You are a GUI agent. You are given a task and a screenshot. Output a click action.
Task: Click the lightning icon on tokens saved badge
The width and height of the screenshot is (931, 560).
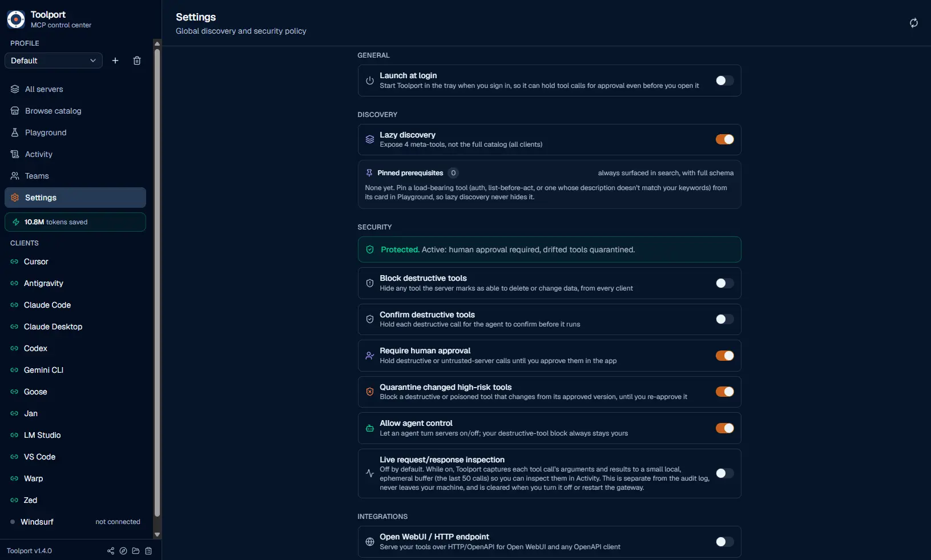tap(16, 222)
